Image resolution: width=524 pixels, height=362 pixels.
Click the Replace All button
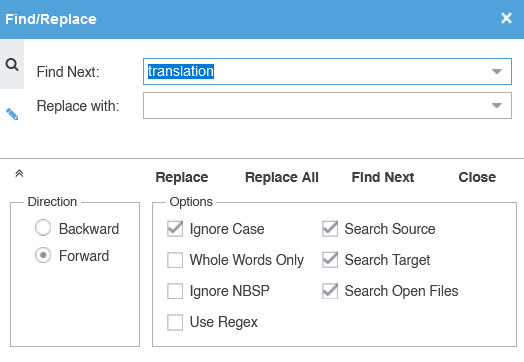pyautogui.click(x=282, y=177)
